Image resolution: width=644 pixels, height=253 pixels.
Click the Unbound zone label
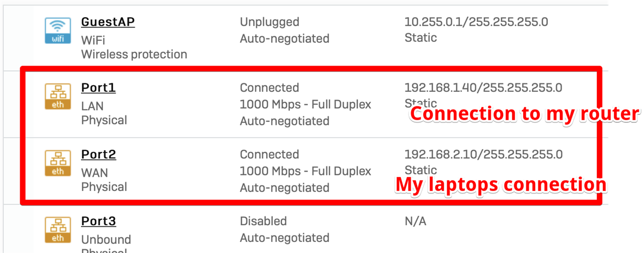pos(106,239)
